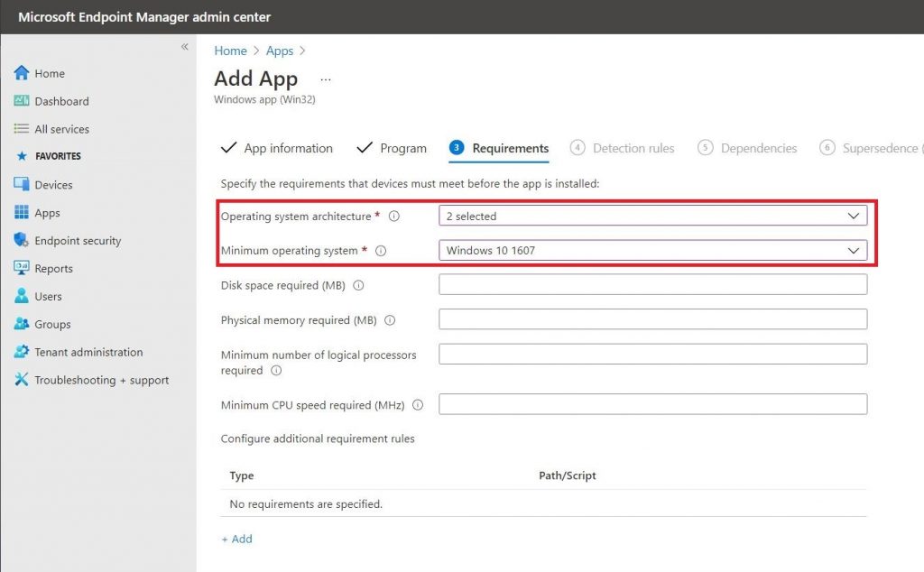Click the Type column header
924x572 pixels.
242,475
